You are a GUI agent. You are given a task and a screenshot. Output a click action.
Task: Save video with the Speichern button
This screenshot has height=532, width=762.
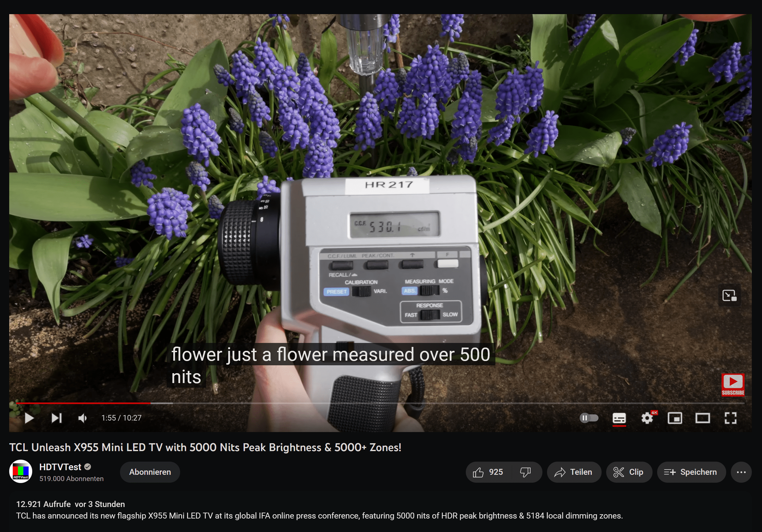click(691, 472)
